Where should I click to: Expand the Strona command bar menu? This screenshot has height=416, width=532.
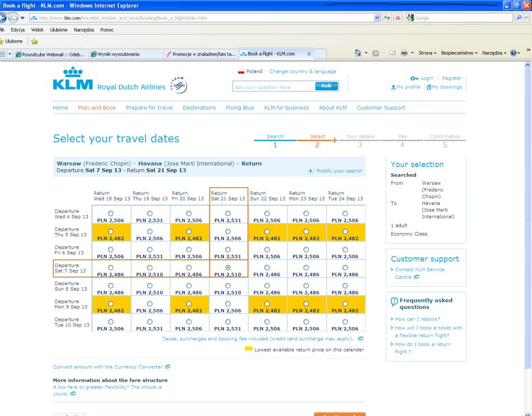[427, 53]
